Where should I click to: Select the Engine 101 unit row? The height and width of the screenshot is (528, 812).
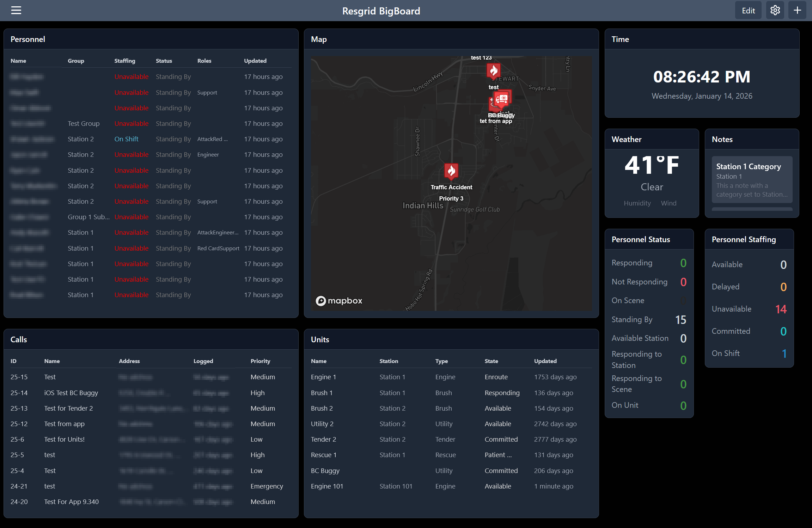pos(327,486)
